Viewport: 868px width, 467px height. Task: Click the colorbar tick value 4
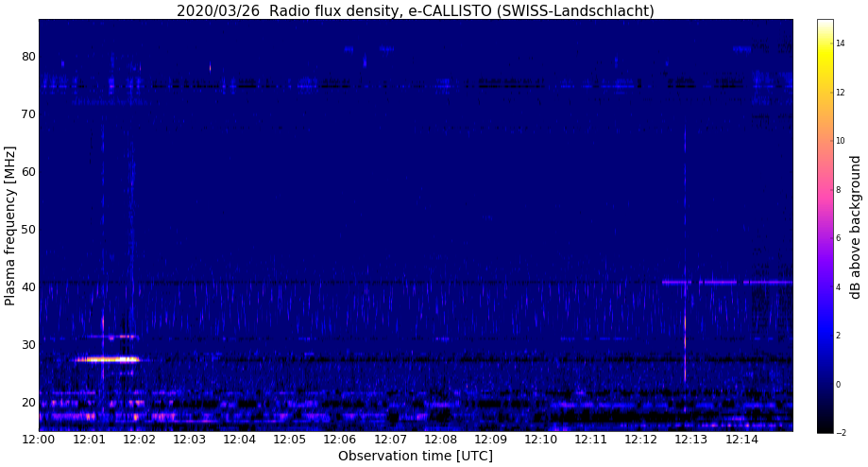[838, 287]
